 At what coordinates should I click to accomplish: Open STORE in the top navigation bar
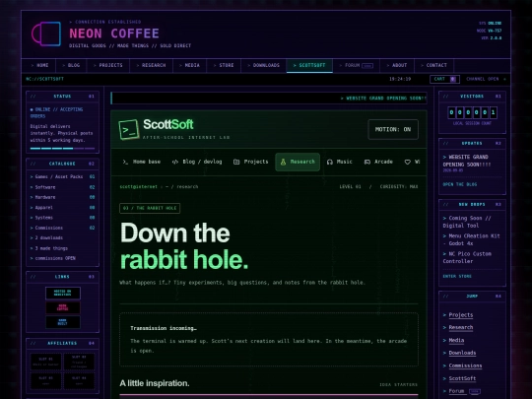(x=224, y=65)
